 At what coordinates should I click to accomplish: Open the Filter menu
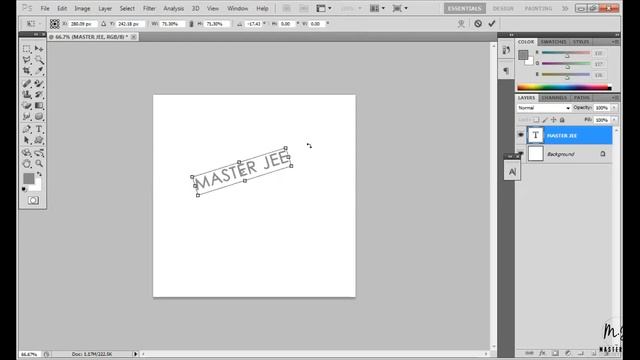(149, 9)
